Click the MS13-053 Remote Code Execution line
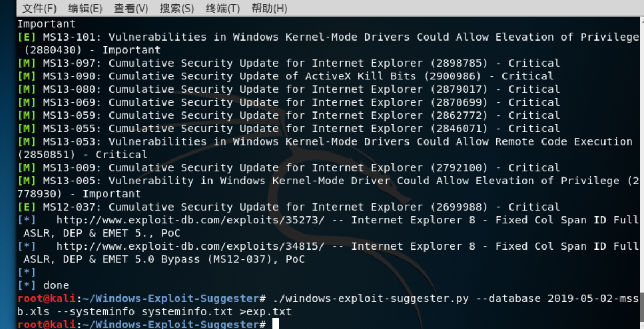644x329 pixels. (x=325, y=148)
